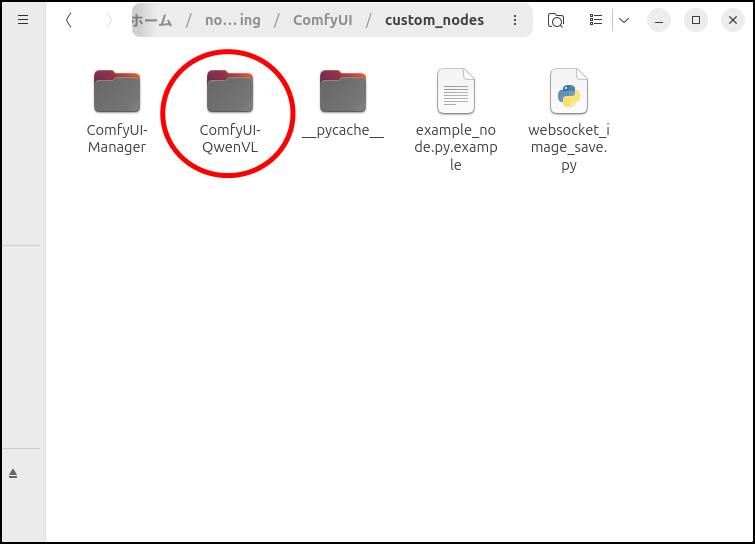Click empty area of the file view
The image size is (755, 544).
[400, 350]
